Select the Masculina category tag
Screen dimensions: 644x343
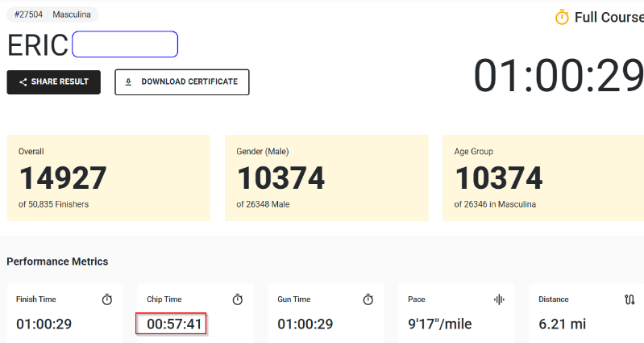point(72,15)
